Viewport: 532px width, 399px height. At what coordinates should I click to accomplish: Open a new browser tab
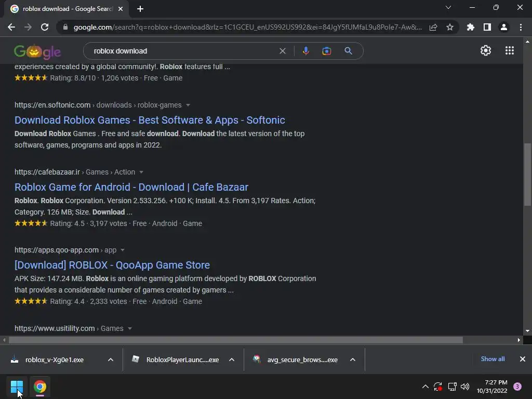point(140,9)
